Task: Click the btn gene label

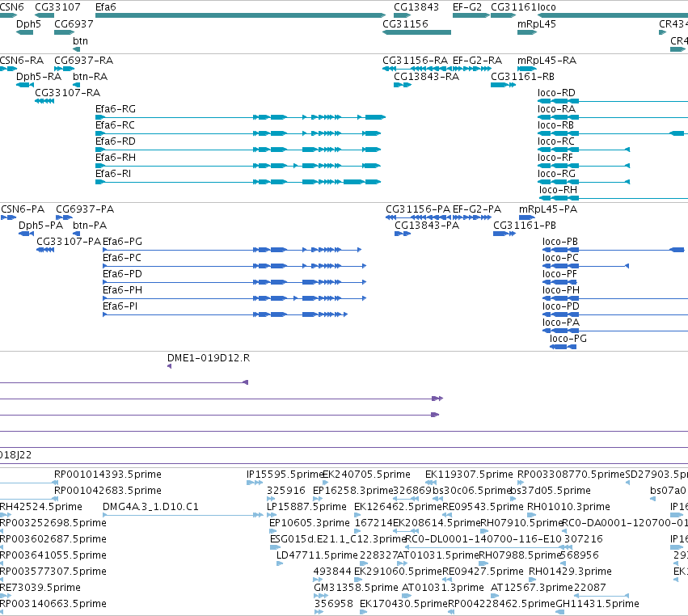Action: [x=80, y=41]
